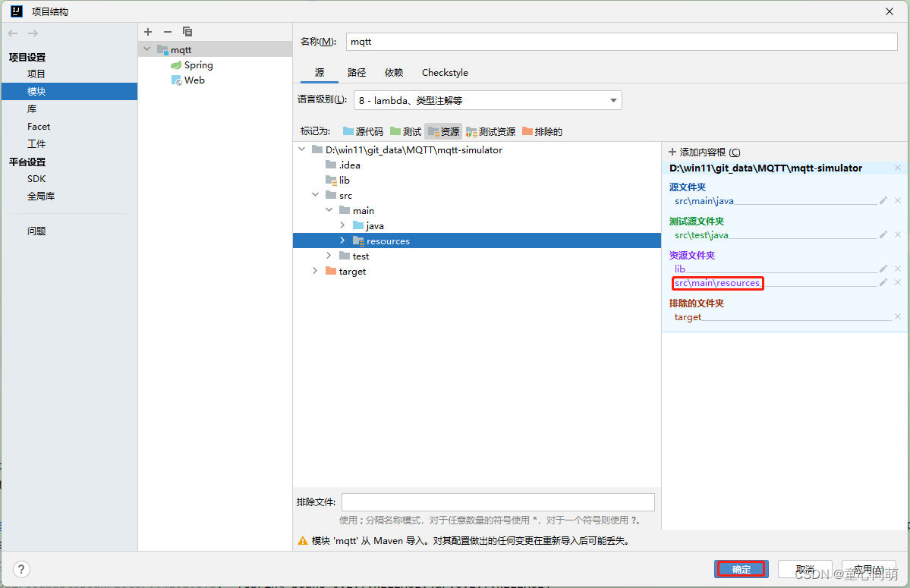Click the plus icon to add a module
910x588 pixels.
147,32
